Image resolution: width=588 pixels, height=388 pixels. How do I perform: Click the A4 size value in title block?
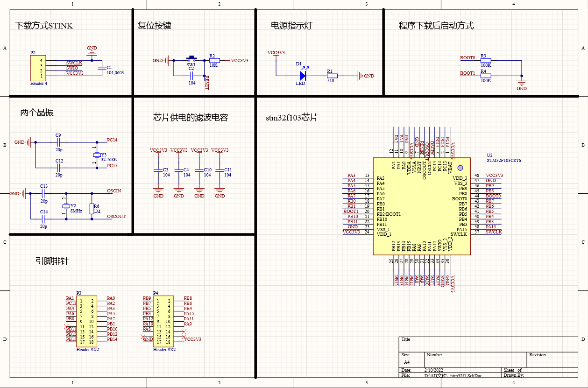tap(406, 362)
